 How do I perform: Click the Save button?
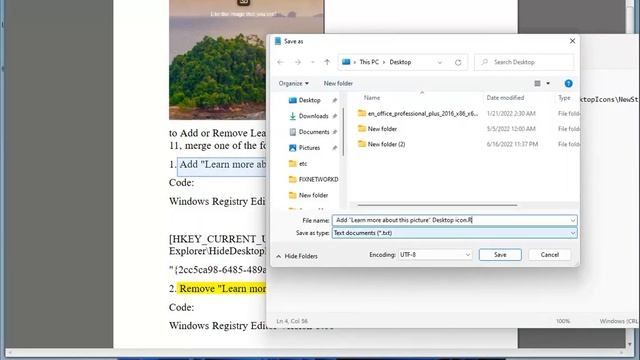tap(500, 255)
